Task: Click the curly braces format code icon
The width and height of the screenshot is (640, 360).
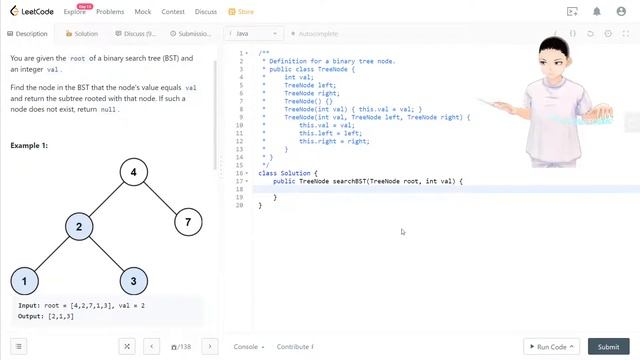Action: (x=573, y=33)
